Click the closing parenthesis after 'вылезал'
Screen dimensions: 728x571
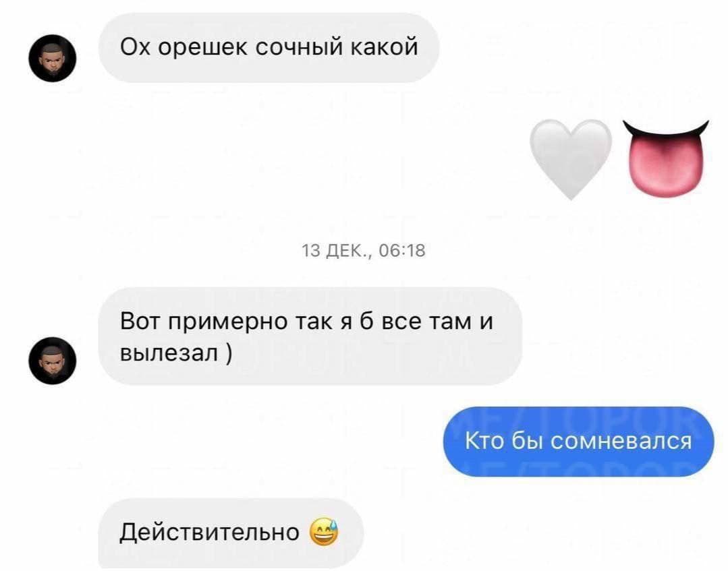pyautogui.click(x=229, y=355)
